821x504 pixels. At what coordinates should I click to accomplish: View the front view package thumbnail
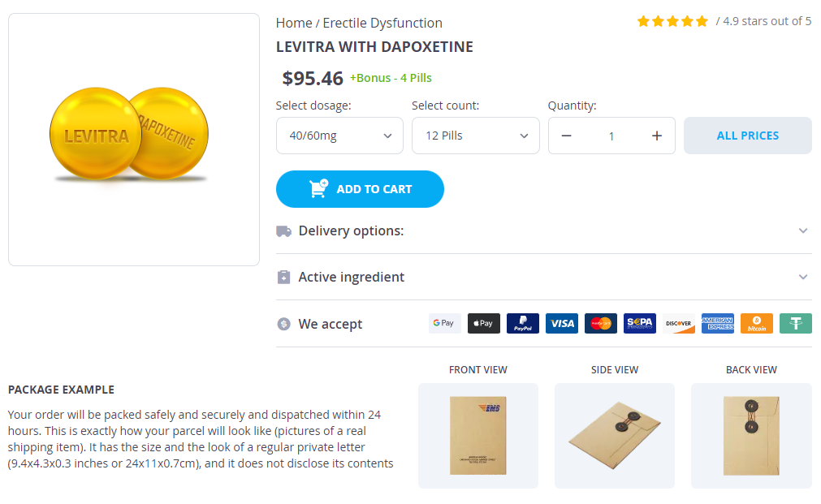tap(478, 436)
